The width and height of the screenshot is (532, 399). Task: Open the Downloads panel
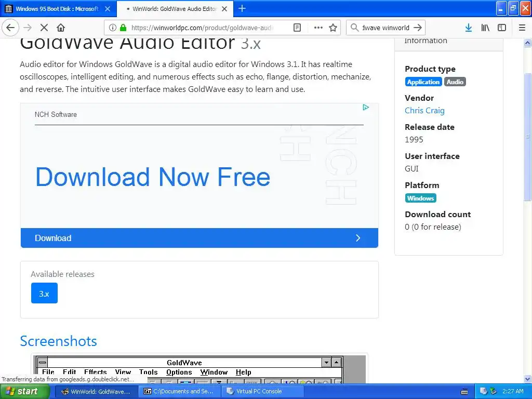(x=468, y=28)
